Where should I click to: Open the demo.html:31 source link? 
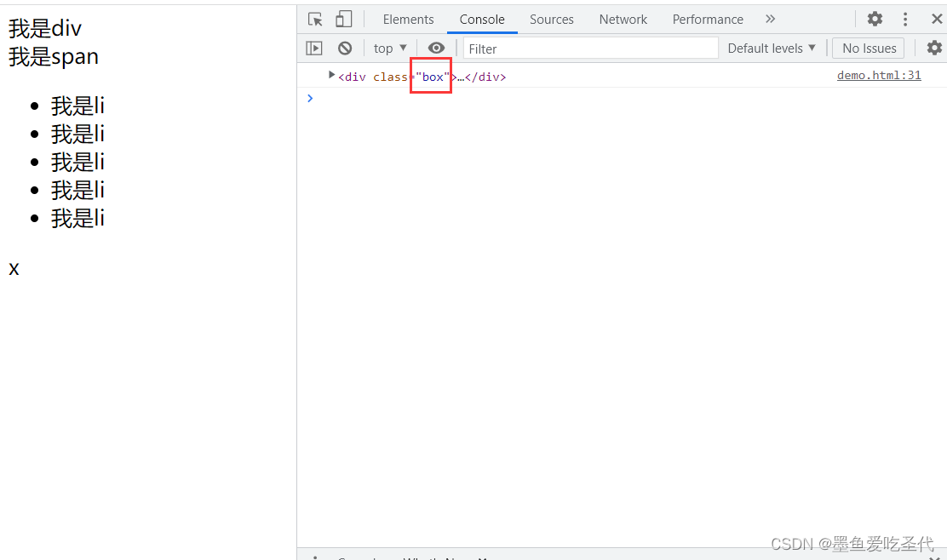point(879,76)
